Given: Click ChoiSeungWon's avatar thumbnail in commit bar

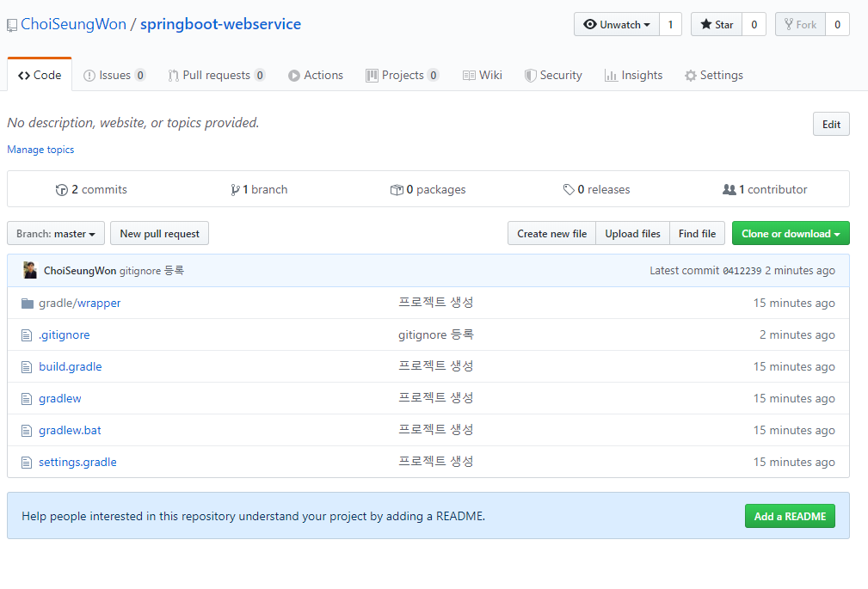Looking at the screenshot, I should [x=30, y=270].
